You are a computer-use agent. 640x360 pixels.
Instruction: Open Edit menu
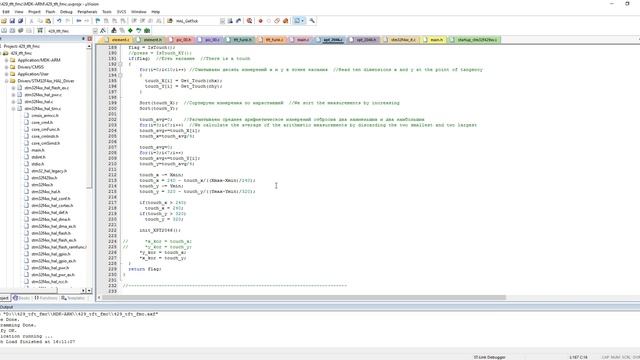tap(6, 12)
